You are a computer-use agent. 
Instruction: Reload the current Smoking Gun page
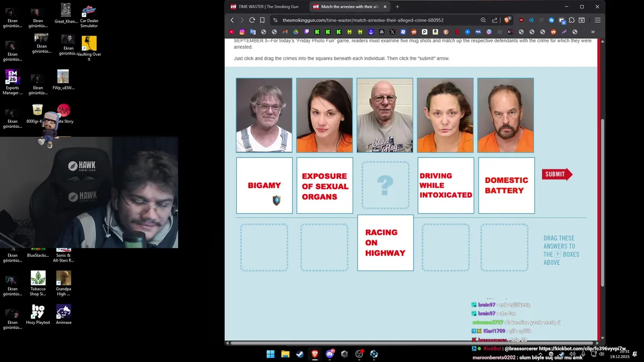[252, 20]
